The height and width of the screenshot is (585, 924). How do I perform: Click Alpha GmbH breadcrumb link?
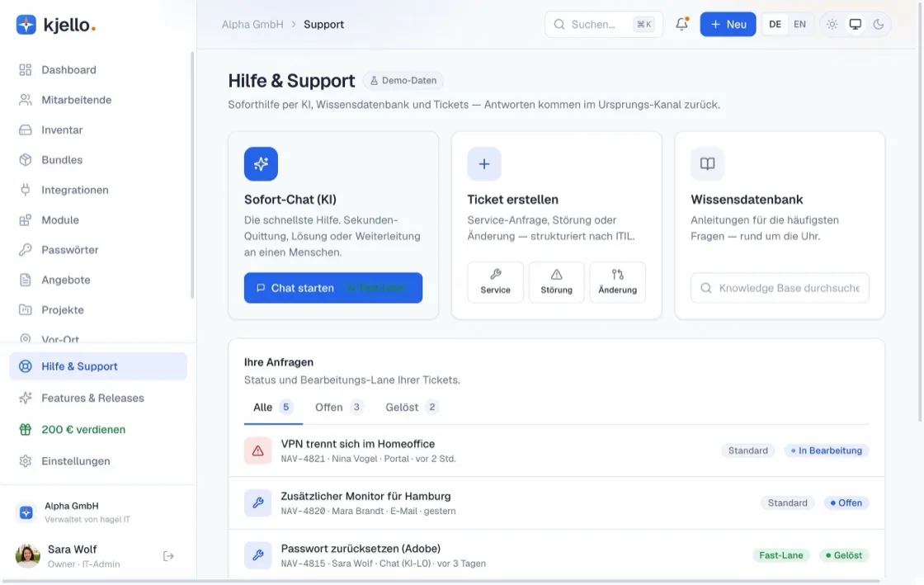pos(252,24)
